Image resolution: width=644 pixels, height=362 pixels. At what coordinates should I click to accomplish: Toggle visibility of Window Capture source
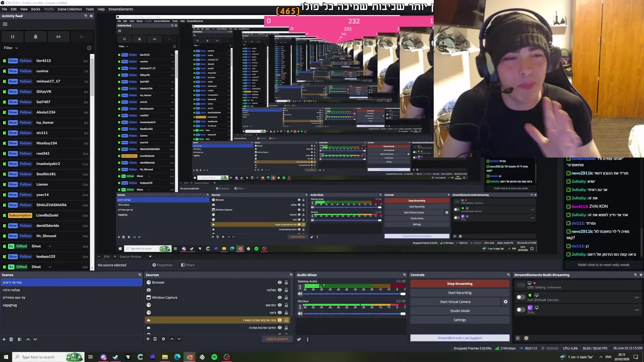(280, 298)
